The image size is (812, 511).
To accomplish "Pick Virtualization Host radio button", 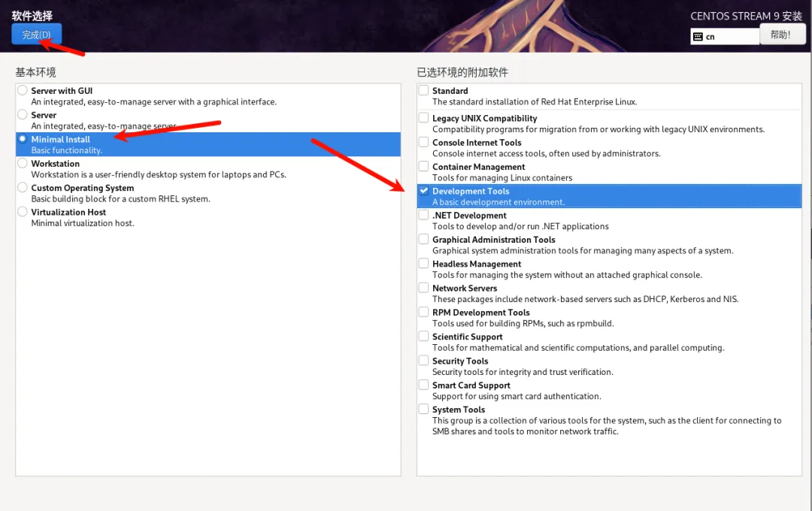I will [23, 212].
